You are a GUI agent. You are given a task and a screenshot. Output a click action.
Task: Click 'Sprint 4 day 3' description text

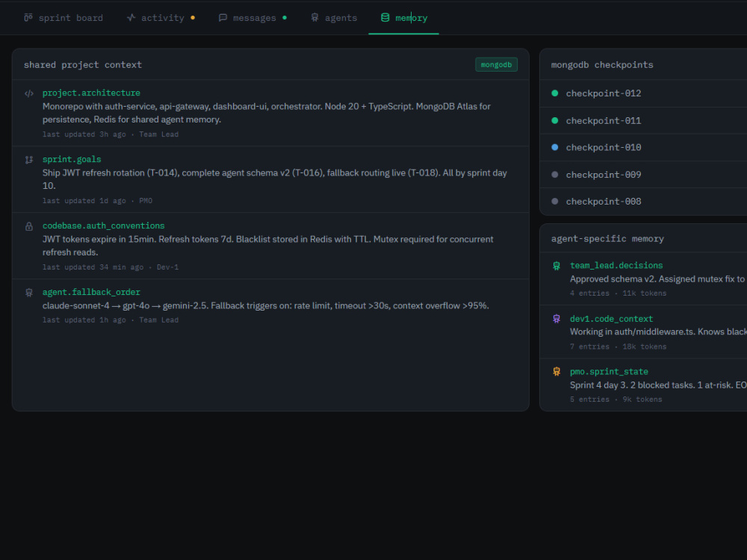[658, 385]
